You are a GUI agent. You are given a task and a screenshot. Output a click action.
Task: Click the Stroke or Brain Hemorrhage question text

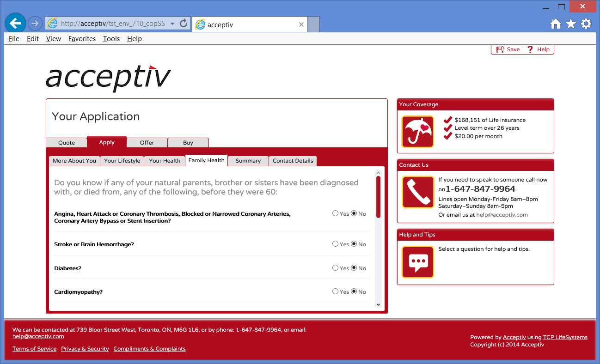pos(94,244)
